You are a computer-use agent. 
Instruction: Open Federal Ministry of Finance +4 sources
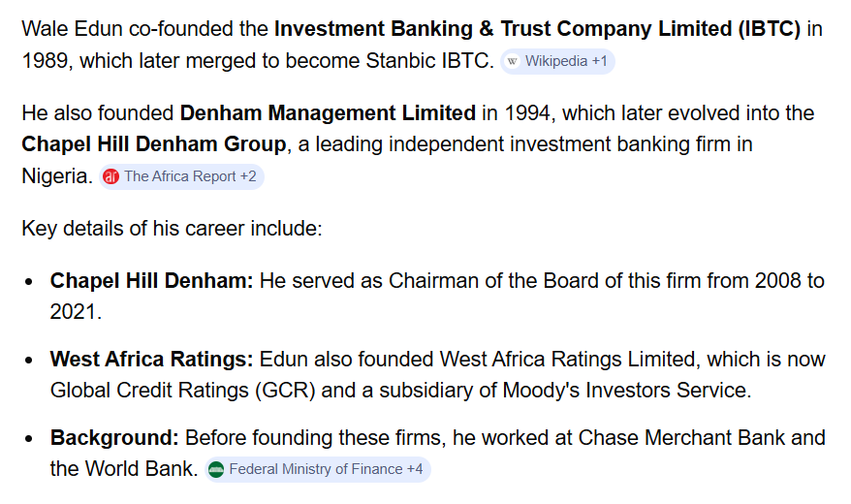tap(318, 469)
